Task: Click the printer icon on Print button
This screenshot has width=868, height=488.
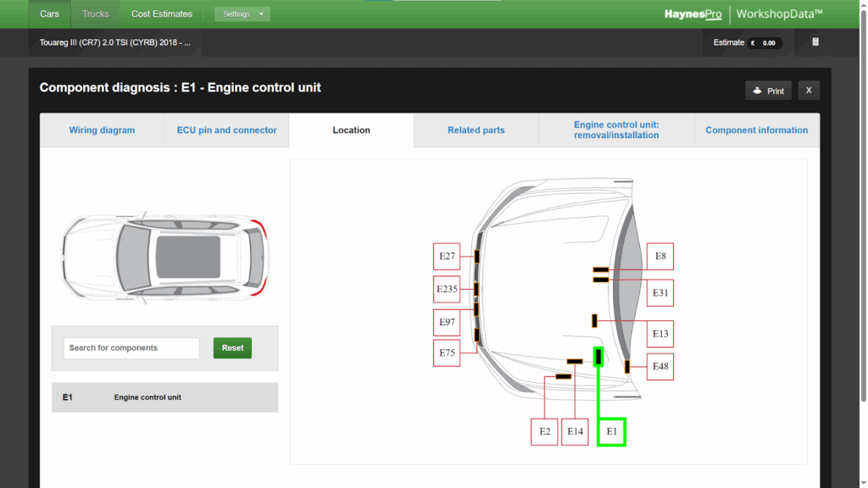Action: [756, 90]
